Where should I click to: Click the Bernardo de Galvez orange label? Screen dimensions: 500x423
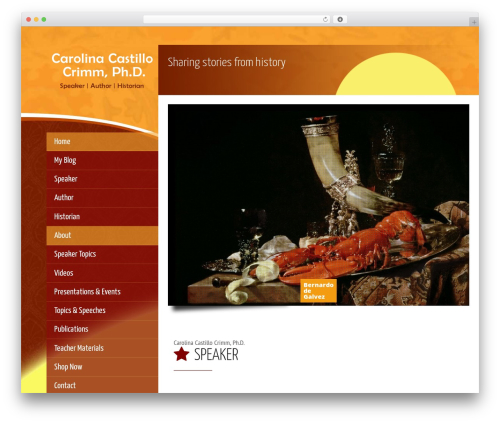coord(318,291)
